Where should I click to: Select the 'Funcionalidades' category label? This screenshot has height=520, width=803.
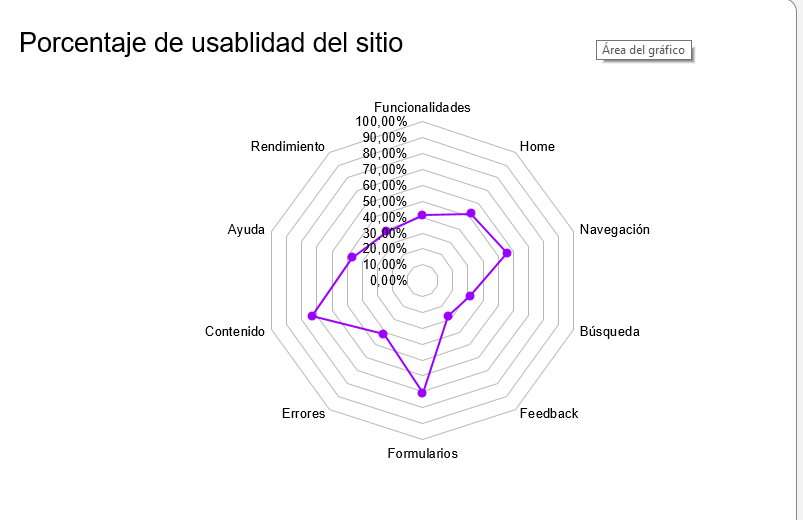coord(422,107)
